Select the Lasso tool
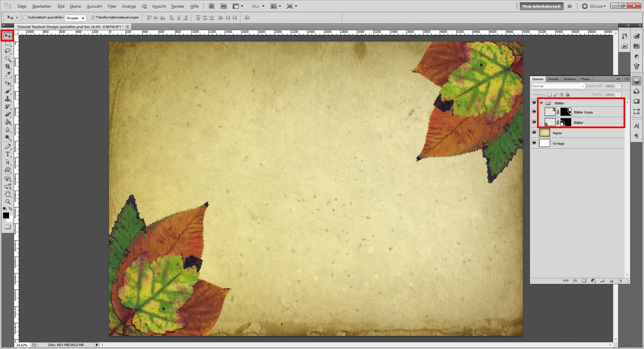644x349 pixels. point(7,51)
